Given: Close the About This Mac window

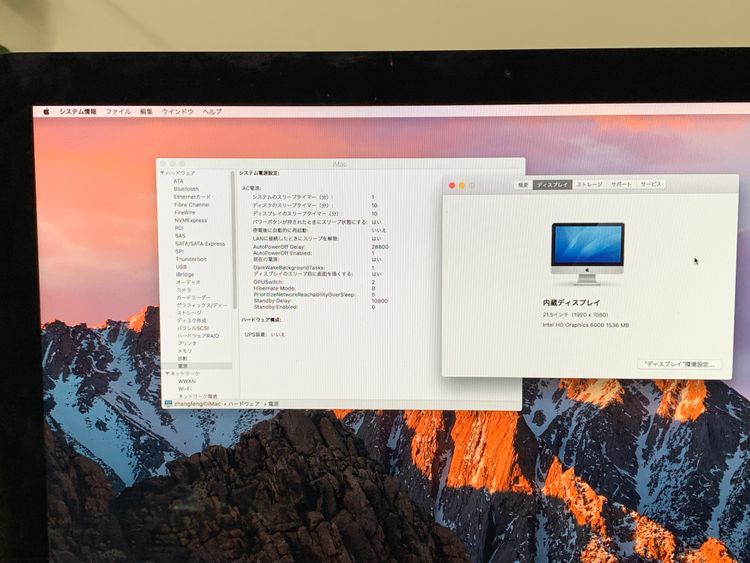Looking at the screenshot, I should click(x=452, y=186).
